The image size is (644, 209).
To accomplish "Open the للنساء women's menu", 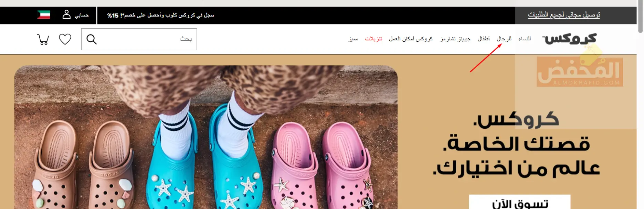I will [x=525, y=39].
